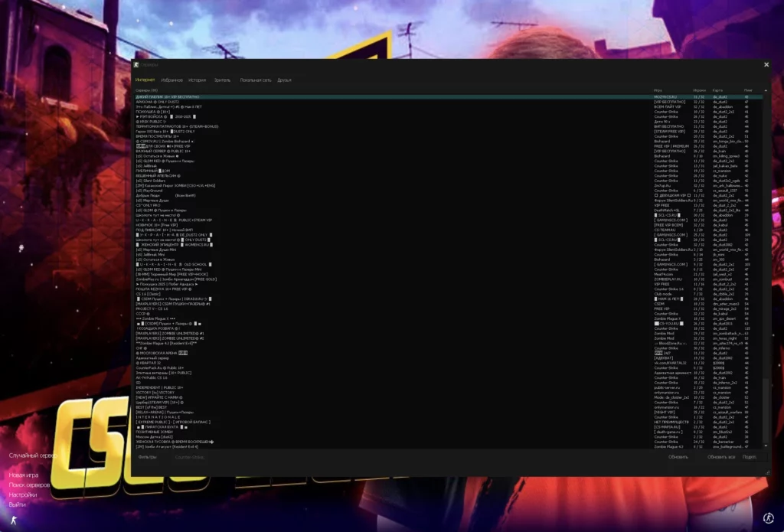
Task: Select server ТЕРРИТОРИЯ ПАТРИОТОВ 18+
Action: pos(449,126)
